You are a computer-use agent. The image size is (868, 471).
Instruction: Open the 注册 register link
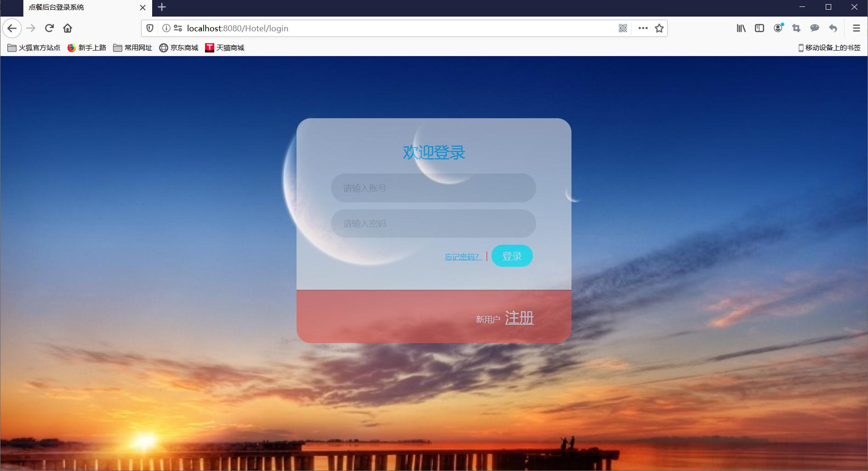[519, 317]
